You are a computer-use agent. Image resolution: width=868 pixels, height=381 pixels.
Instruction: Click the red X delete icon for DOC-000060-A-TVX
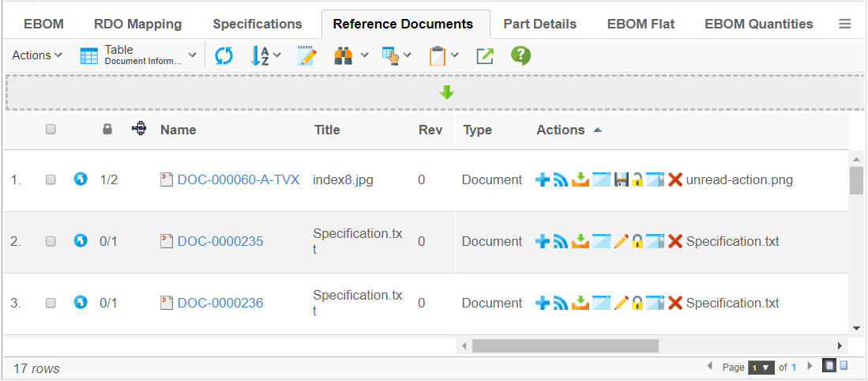click(x=674, y=179)
